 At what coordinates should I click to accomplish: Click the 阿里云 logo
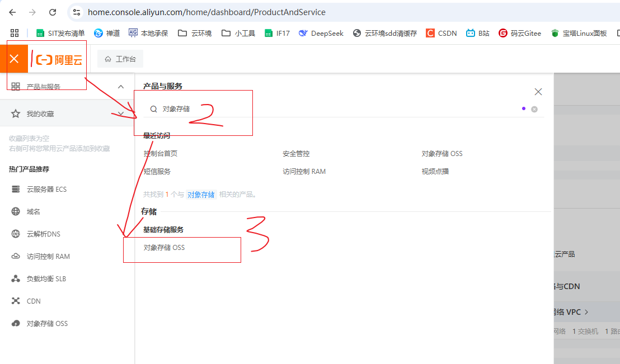[x=59, y=60]
